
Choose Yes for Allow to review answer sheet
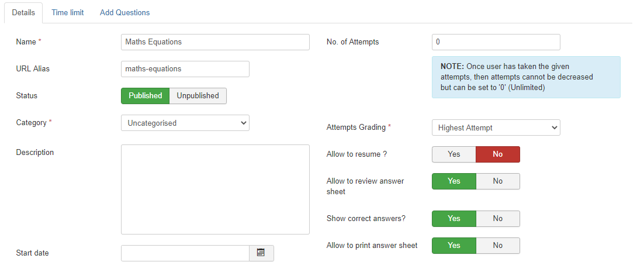(x=453, y=181)
